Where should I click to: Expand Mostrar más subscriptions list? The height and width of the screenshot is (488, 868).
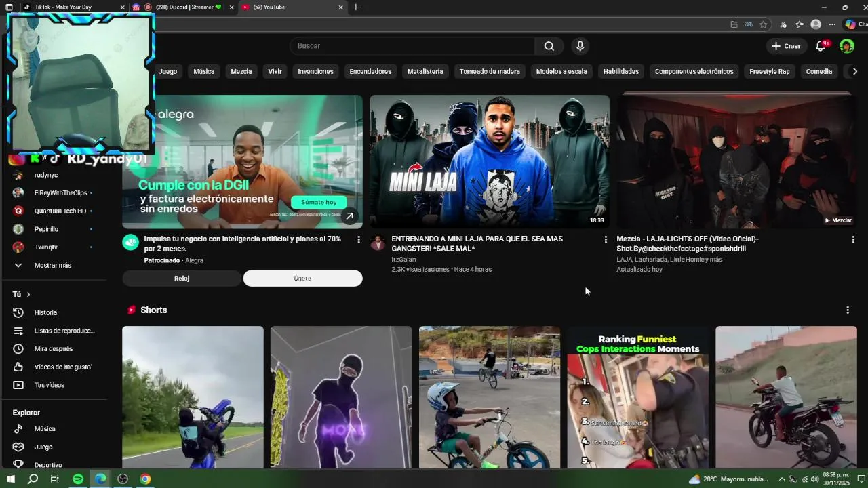[x=54, y=265]
